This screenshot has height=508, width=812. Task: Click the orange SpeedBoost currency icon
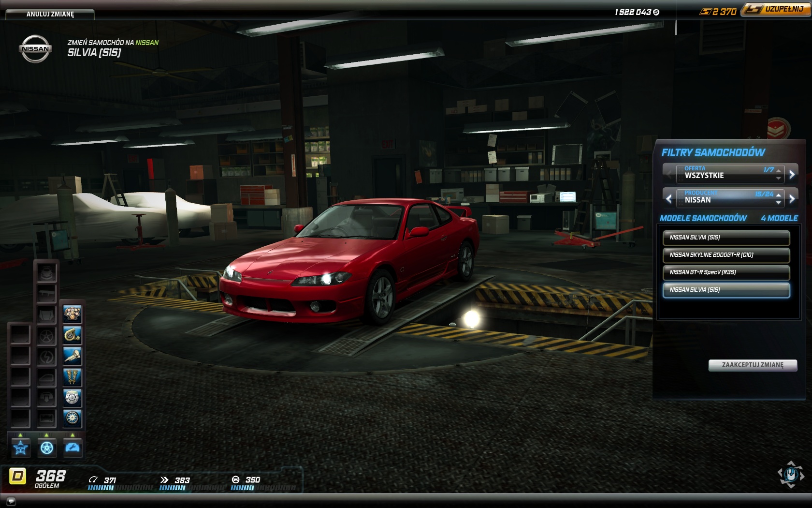[x=705, y=12]
